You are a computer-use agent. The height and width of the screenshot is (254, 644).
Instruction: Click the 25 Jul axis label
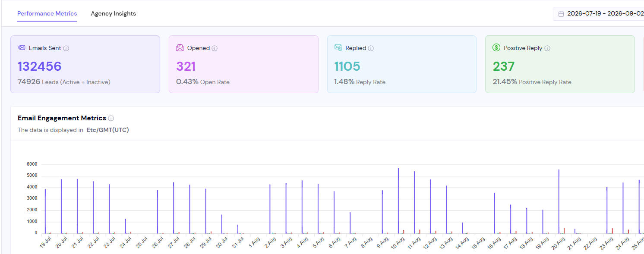tap(142, 242)
